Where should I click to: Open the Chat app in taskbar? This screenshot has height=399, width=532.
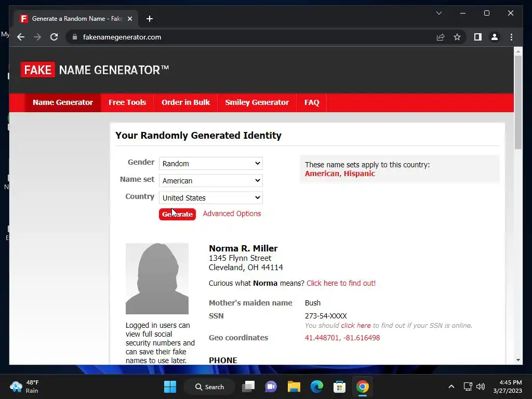tap(271, 387)
